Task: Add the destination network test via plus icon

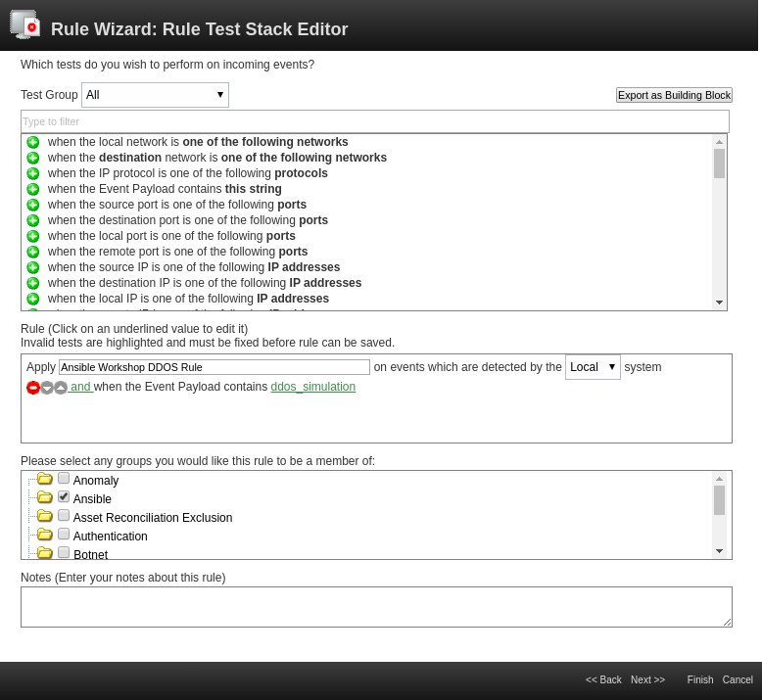Action: 33,158
